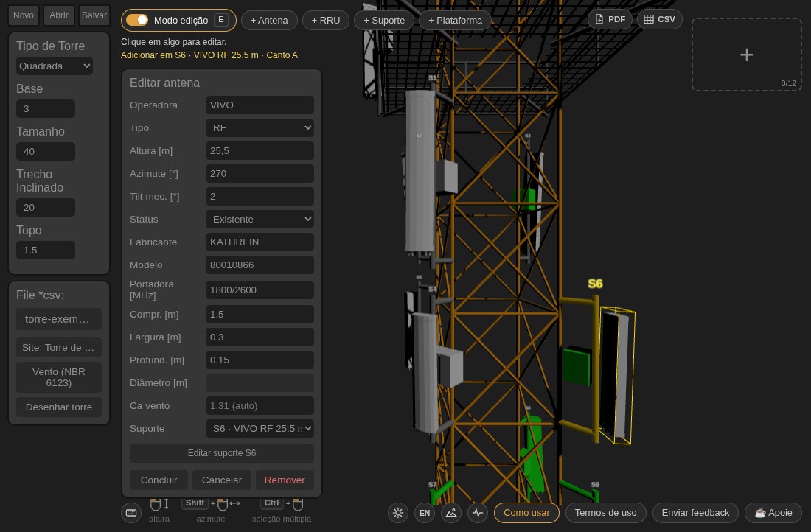The height and width of the screenshot is (532, 811).
Task: Add a platform with + Plataforma
Action: tap(455, 20)
